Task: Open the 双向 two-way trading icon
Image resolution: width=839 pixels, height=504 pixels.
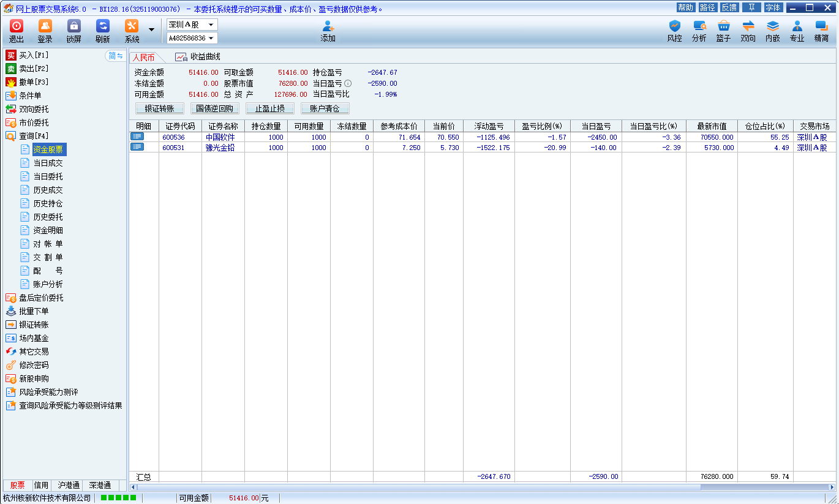Action: [748, 26]
